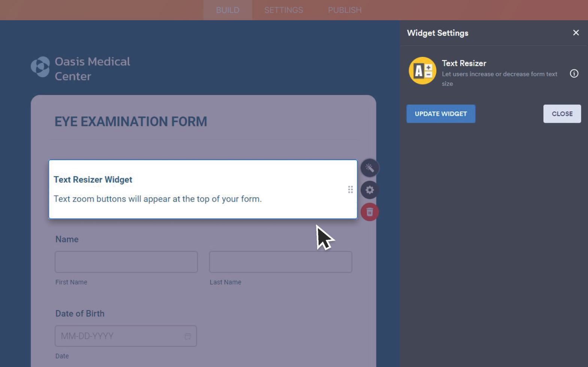Click the gear settings icon beside widget

[370, 190]
